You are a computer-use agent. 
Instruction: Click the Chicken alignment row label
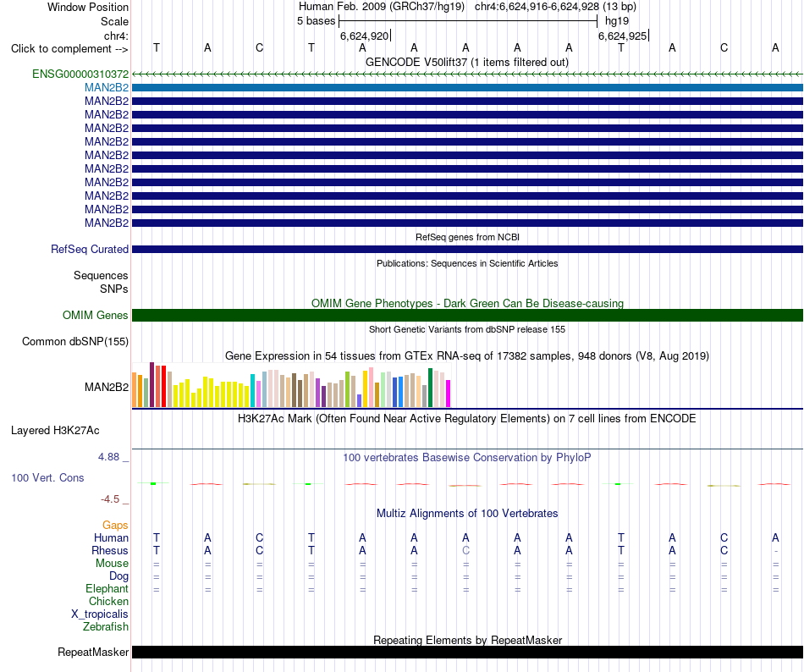pos(108,601)
